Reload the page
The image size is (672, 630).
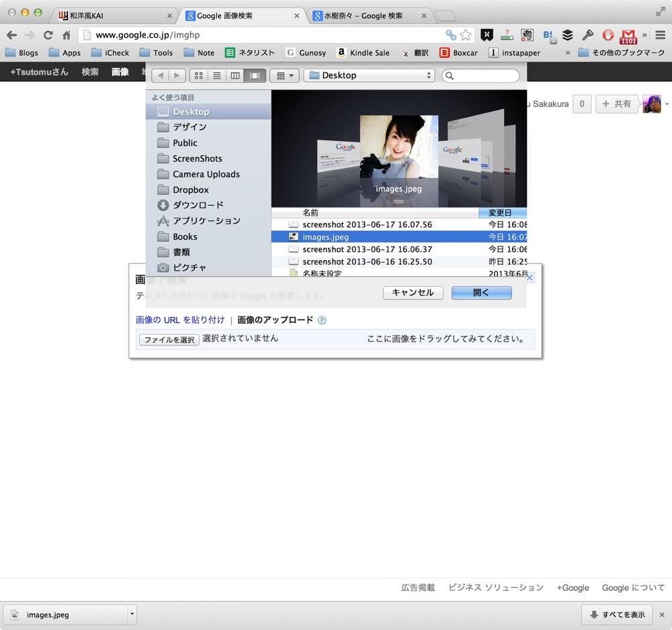click(48, 35)
